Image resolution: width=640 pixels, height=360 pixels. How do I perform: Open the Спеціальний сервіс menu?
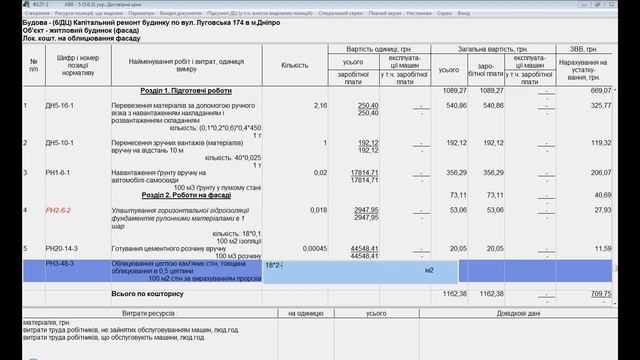point(340,13)
